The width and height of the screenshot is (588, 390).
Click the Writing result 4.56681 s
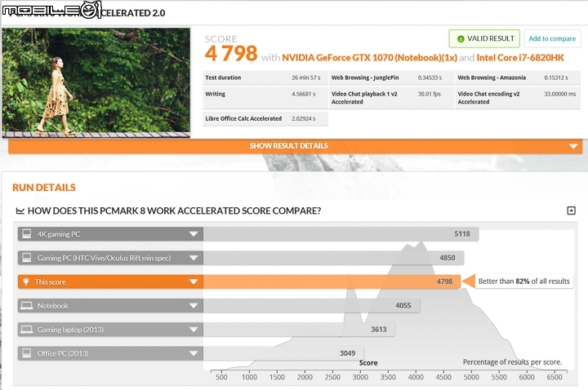pos(303,94)
